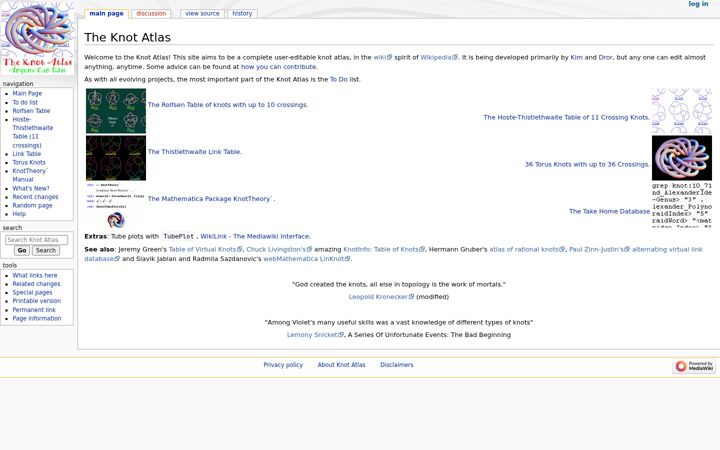Click the TubePlot code link
Image resolution: width=720 pixels, height=450 pixels.
[179, 236]
